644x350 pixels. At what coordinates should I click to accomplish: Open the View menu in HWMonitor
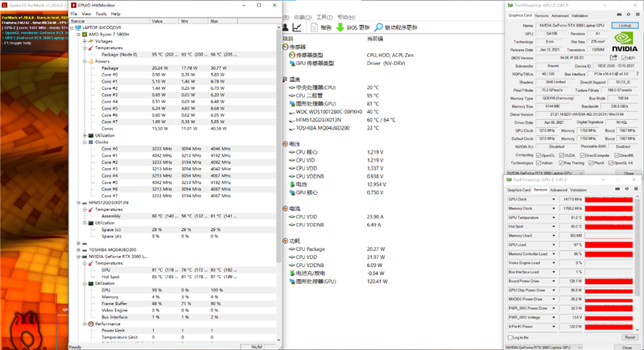[86, 14]
